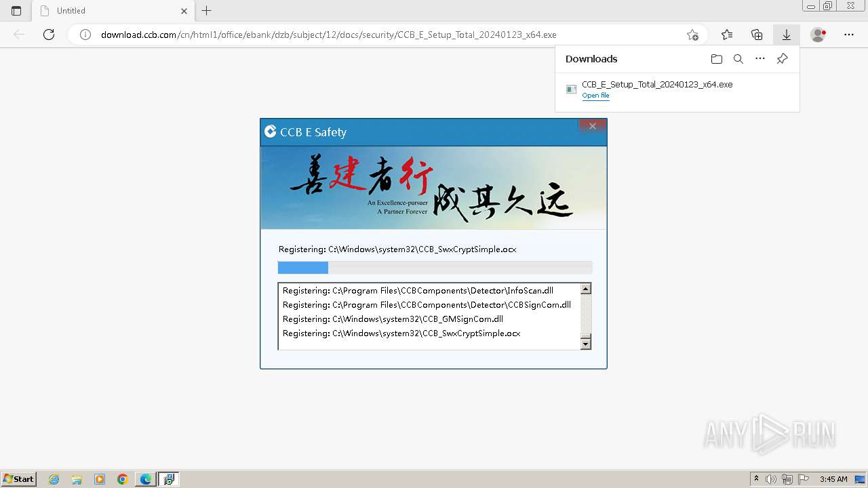868x488 pixels.
Task: Click the browser refresh icon
Action: pos(49,35)
